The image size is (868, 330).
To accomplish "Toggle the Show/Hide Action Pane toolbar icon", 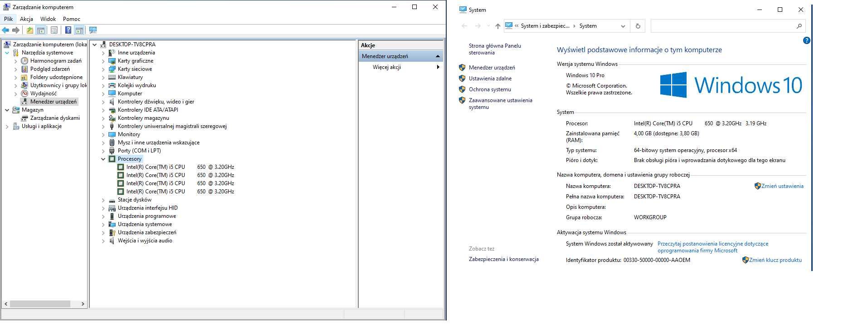I will coord(79,30).
